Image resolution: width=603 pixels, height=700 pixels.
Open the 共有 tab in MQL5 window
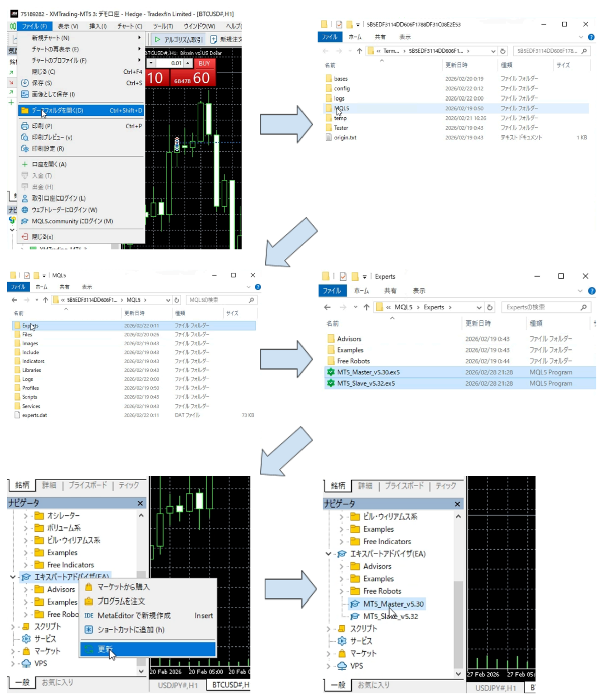click(x=64, y=287)
